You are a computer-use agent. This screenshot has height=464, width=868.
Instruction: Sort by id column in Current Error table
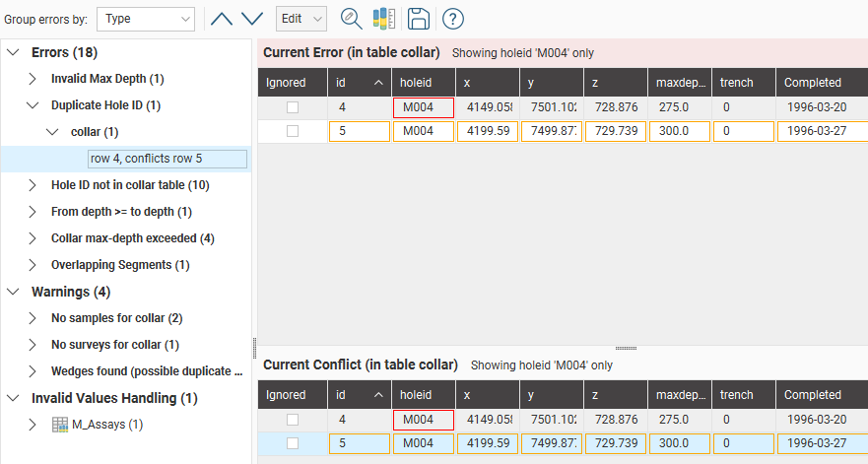(359, 83)
